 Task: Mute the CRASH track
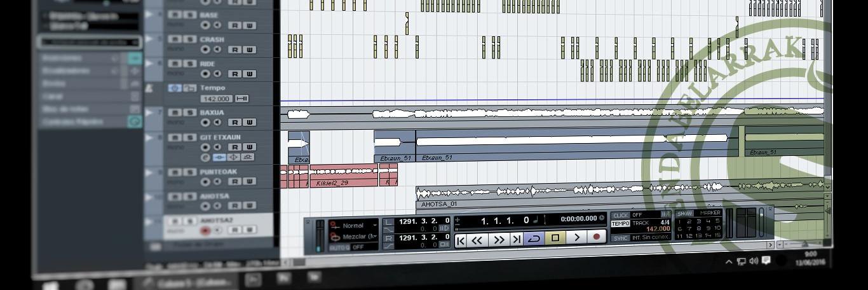pyautogui.click(x=175, y=39)
